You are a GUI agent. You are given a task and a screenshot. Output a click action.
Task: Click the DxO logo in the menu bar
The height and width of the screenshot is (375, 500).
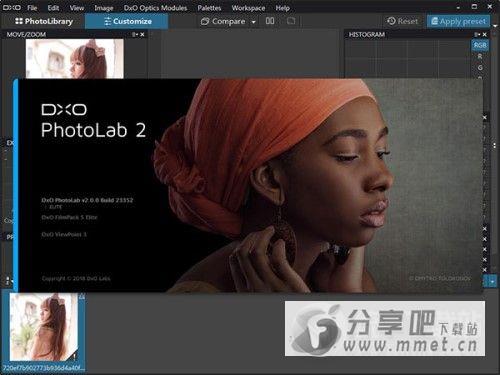point(12,7)
